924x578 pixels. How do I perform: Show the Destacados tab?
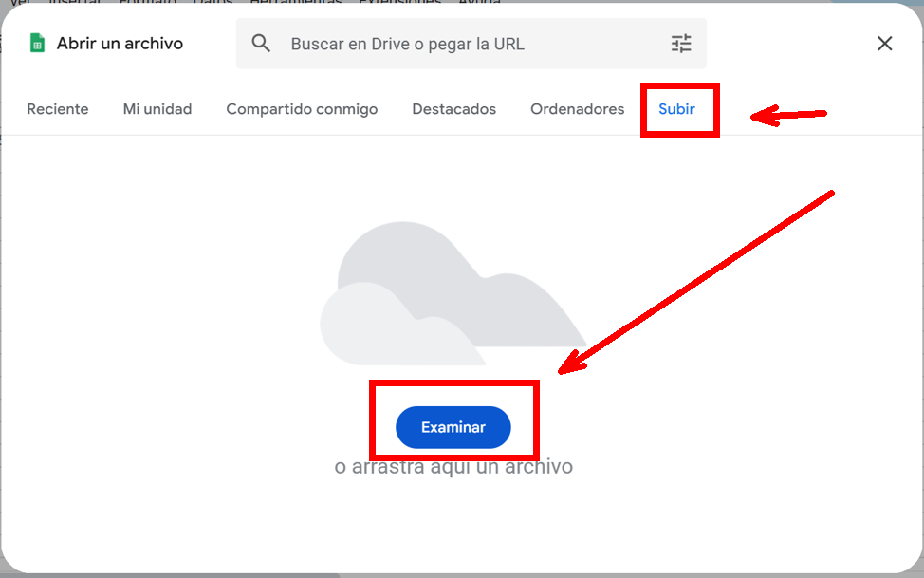(453, 109)
